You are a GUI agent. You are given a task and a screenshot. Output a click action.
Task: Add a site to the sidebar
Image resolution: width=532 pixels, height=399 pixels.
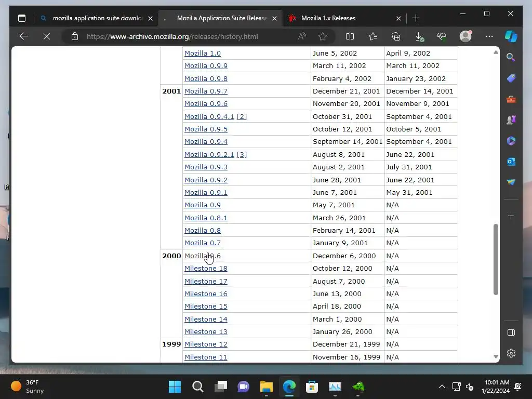[511, 216]
